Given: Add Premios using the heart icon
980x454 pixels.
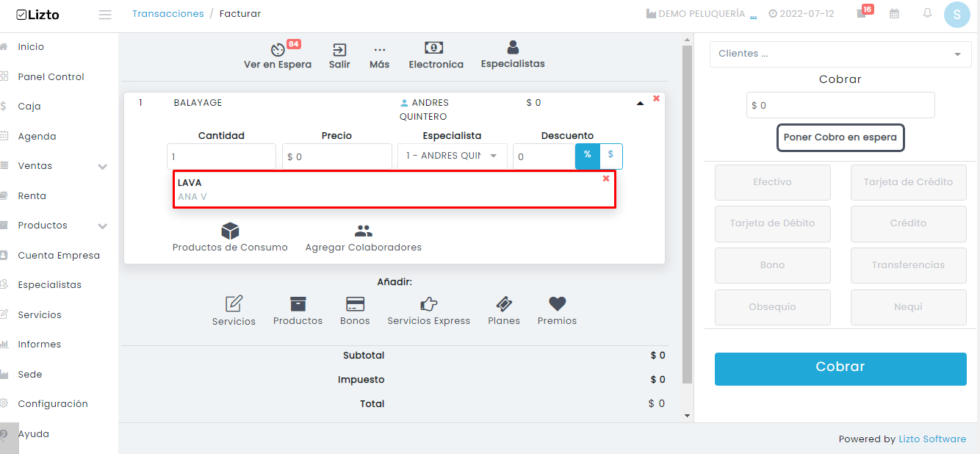Looking at the screenshot, I should (x=558, y=303).
